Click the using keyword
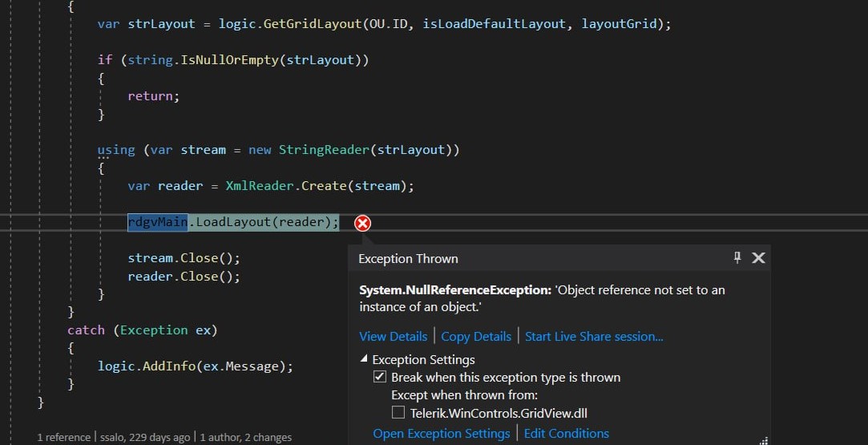This screenshot has height=445, width=868. [x=116, y=149]
